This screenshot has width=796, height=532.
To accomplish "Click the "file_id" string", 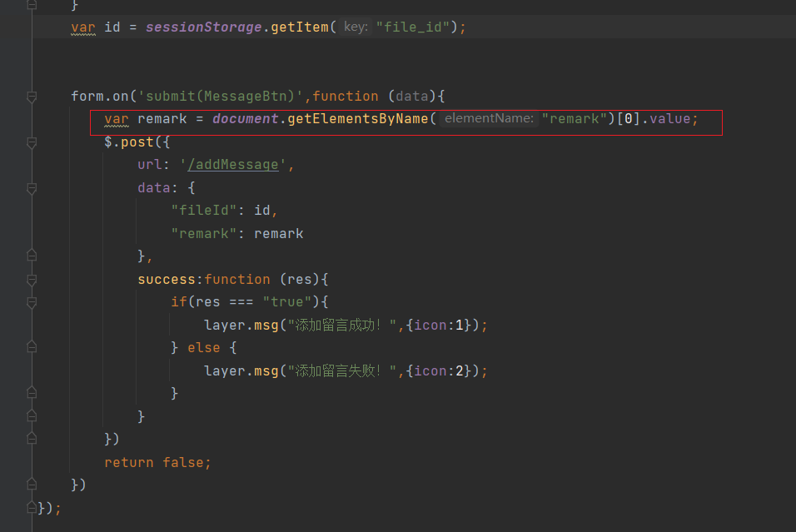I will point(413,27).
